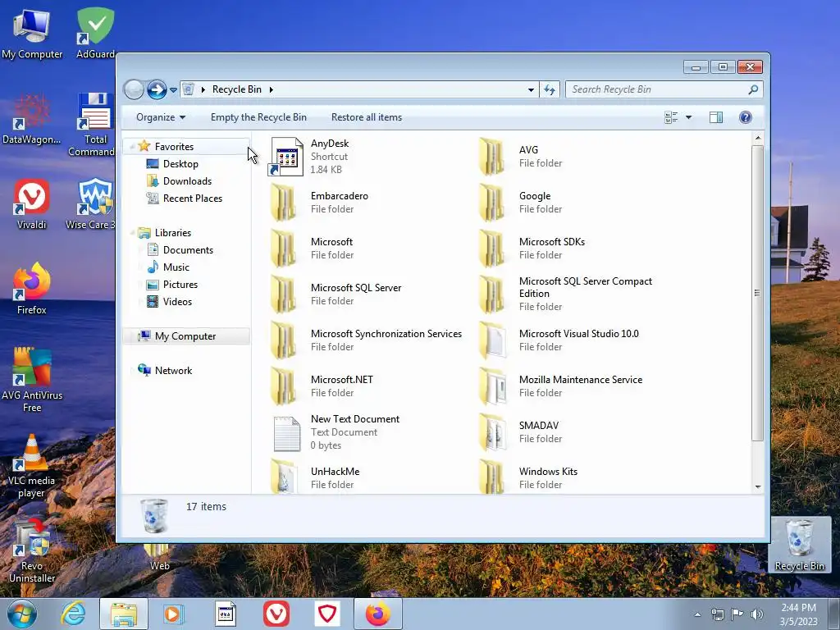Screen dimensions: 840x630
Task: Click the scrollbar down arrow
Action: click(757, 487)
